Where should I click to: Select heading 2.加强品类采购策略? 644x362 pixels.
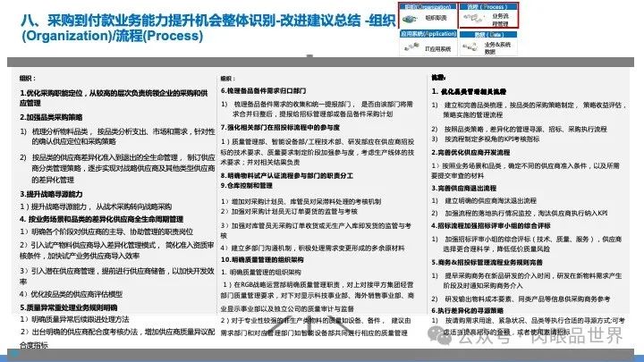pyautogui.click(x=51, y=117)
